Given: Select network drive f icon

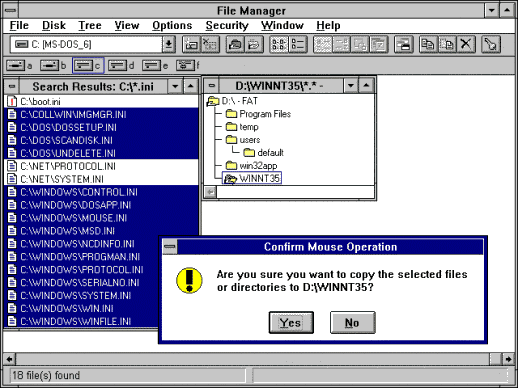Looking at the screenshot, I should (x=185, y=65).
